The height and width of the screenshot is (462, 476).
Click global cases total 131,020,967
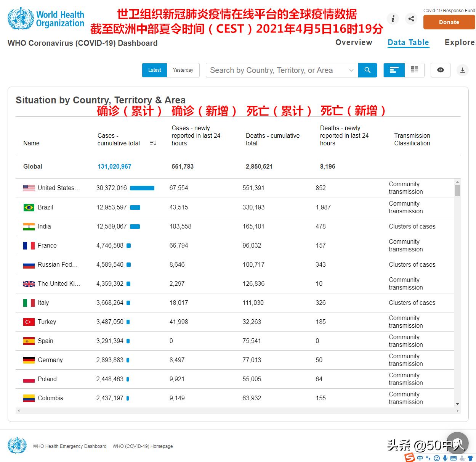(x=114, y=166)
